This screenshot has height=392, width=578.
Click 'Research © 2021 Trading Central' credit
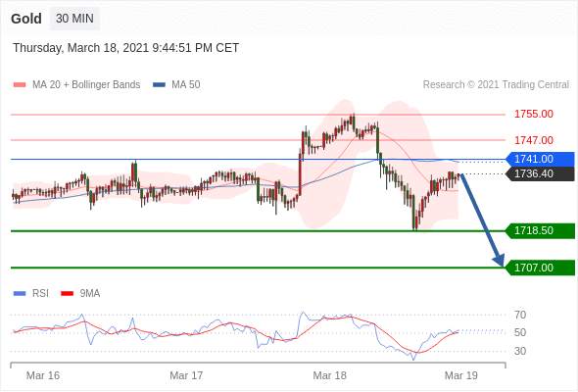(x=496, y=85)
